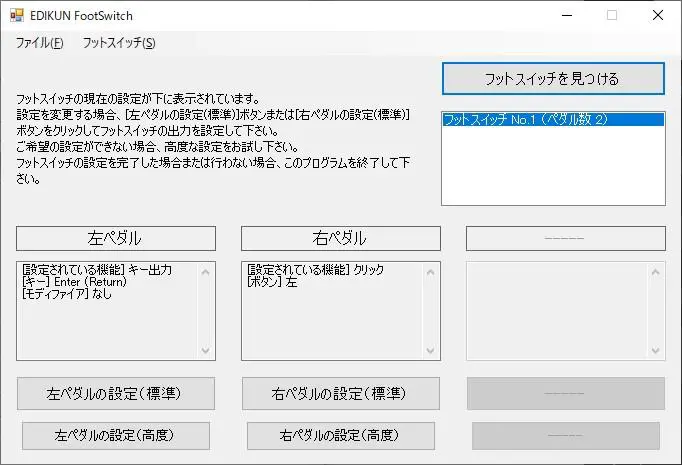This screenshot has height=465, width=682.
Task: Open 右ペダルの設定(標準)
Action: [341, 394]
